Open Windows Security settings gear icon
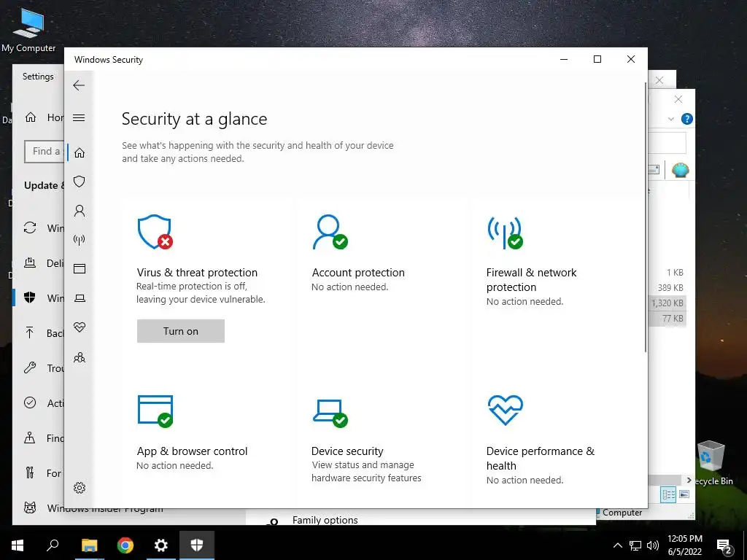The height and width of the screenshot is (560, 747). (x=80, y=488)
